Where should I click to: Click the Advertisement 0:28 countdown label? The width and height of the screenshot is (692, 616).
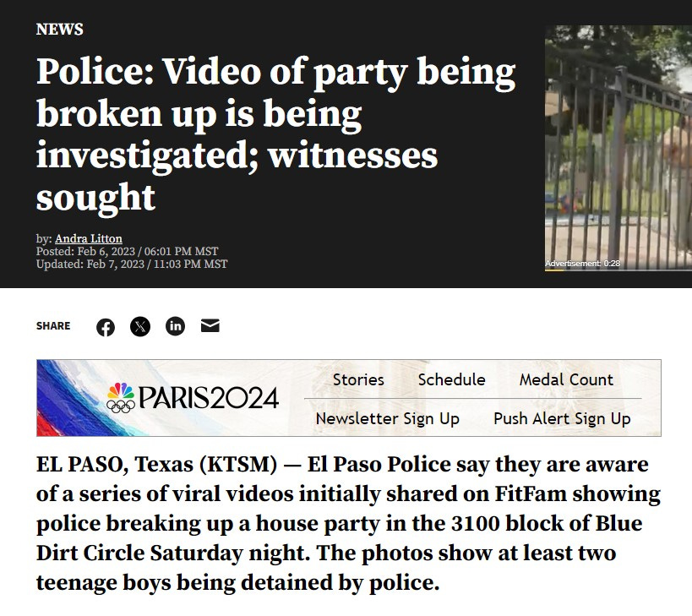click(x=582, y=264)
